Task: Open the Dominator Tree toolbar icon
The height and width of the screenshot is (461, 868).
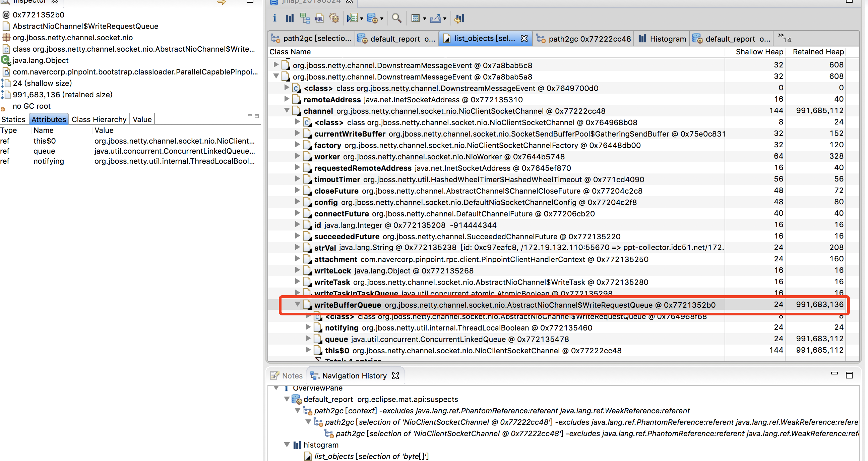Action: [x=305, y=18]
